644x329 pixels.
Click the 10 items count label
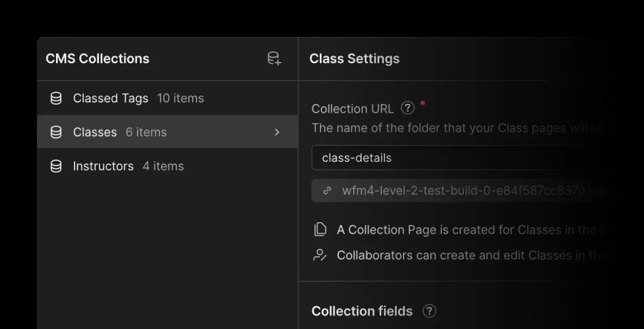pyautogui.click(x=181, y=99)
